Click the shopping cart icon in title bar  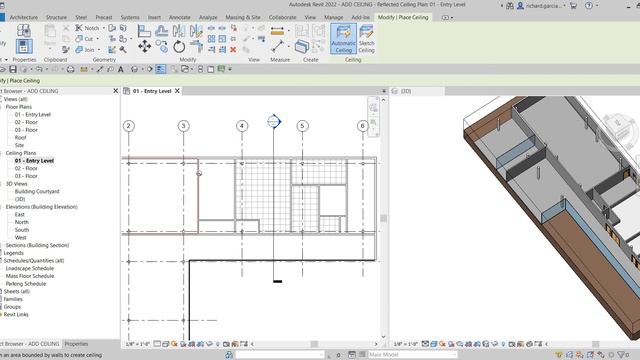coord(573,6)
